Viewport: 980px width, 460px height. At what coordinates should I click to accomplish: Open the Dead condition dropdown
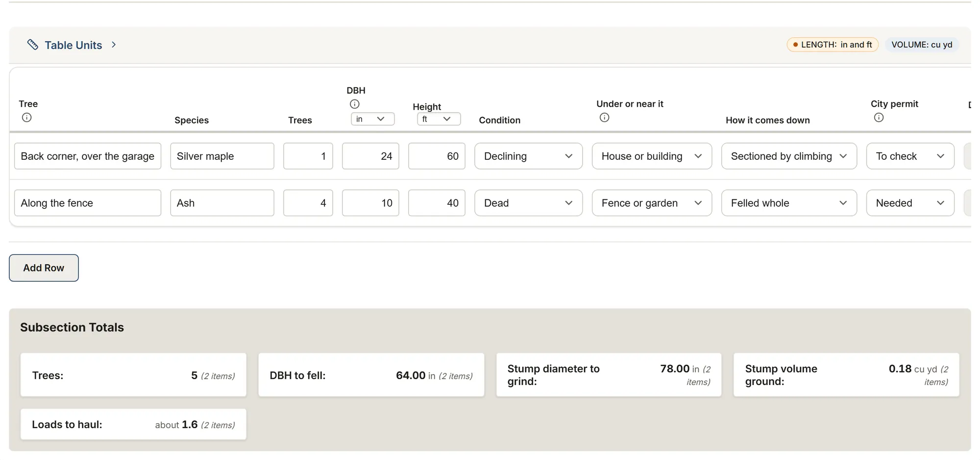[x=528, y=203]
